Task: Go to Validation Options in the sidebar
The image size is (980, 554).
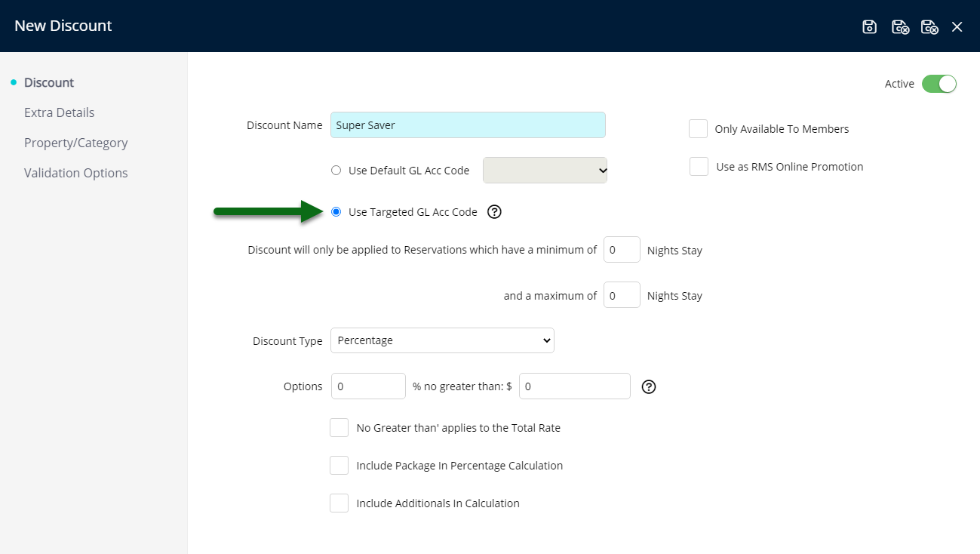Action: coord(75,172)
